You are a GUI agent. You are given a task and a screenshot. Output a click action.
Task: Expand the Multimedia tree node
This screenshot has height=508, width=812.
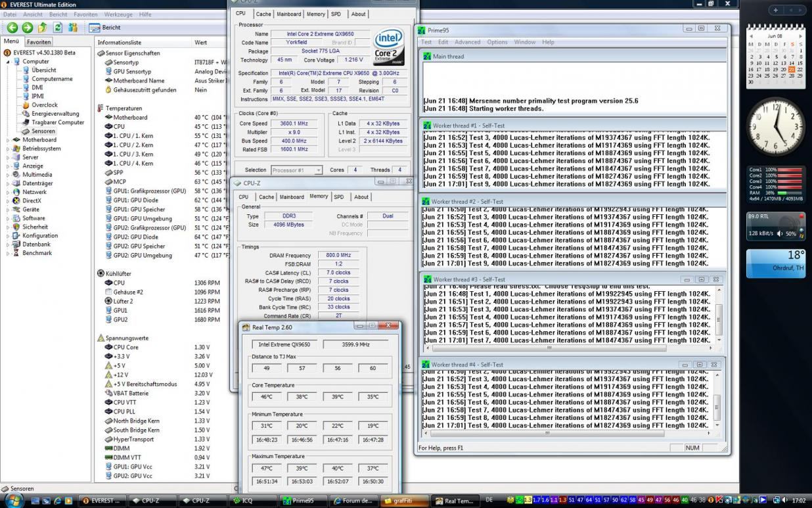pos(9,175)
